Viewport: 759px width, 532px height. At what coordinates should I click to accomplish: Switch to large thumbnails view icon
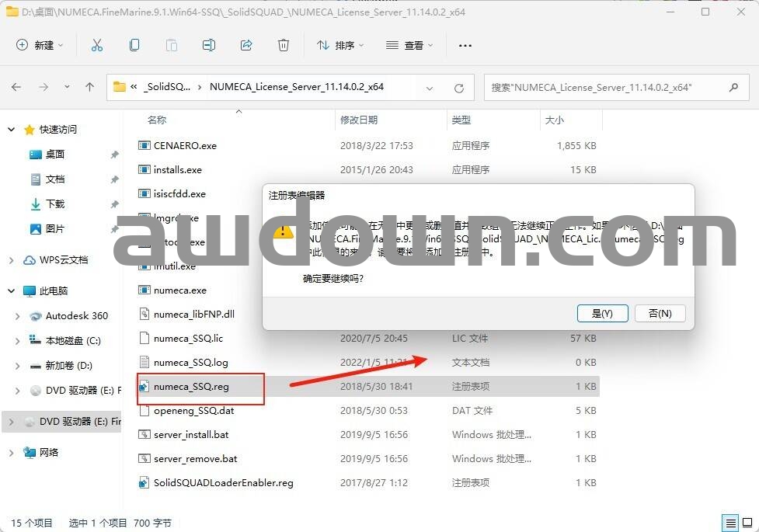tap(747, 523)
